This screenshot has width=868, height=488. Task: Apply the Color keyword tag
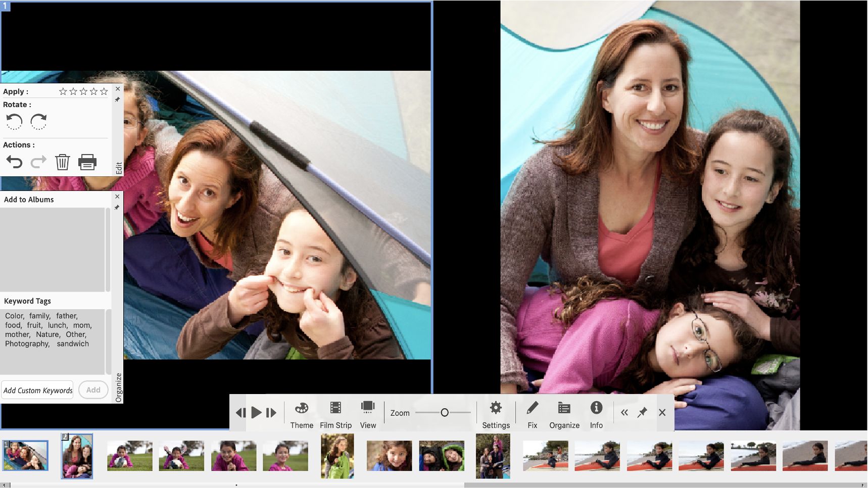pos(15,316)
